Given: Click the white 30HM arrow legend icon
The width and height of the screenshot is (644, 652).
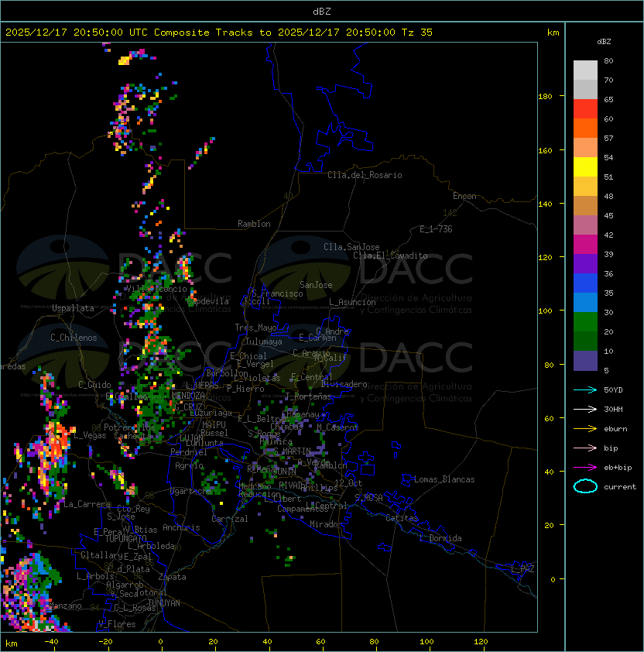Looking at the screenshot, I should [585, 409].
